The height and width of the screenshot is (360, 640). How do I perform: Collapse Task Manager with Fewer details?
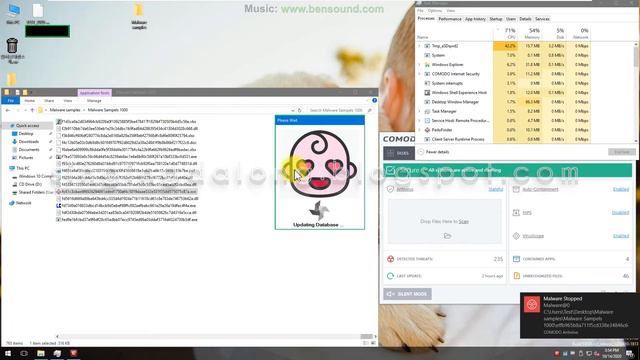coord(433,152)
